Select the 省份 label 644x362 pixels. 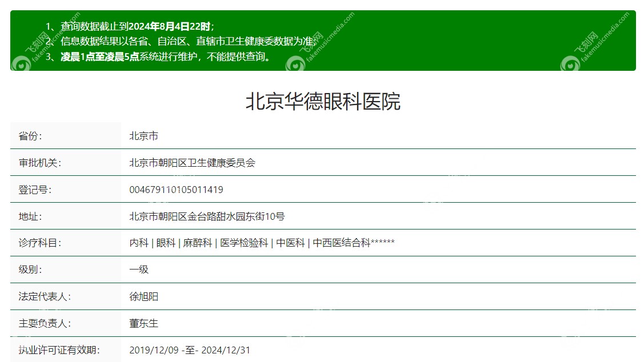pyautogui.click(x=30, y=136)
